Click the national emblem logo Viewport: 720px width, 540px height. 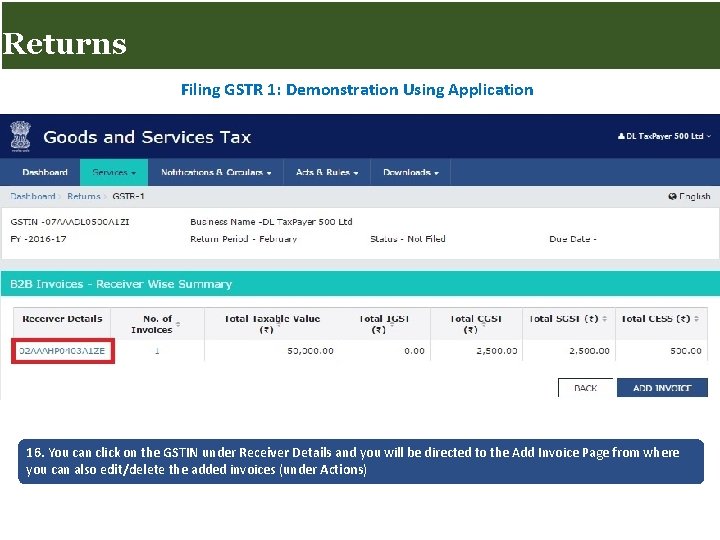[20, 136]
